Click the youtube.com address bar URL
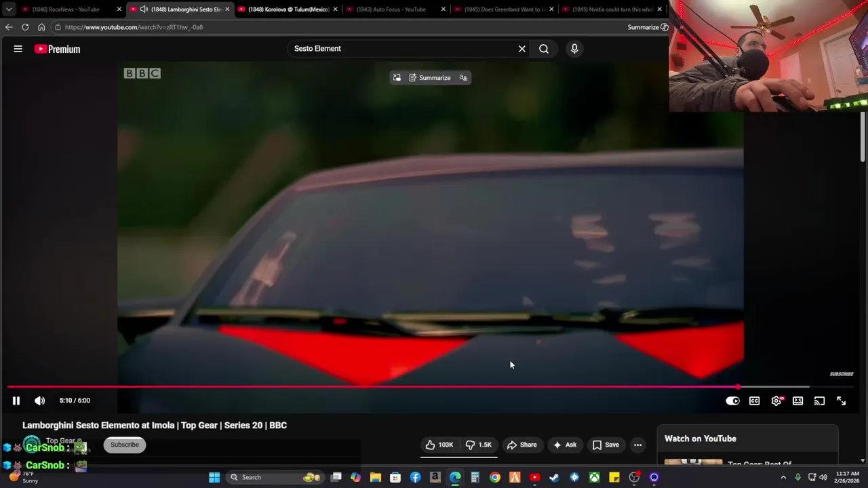 [134, 27]
